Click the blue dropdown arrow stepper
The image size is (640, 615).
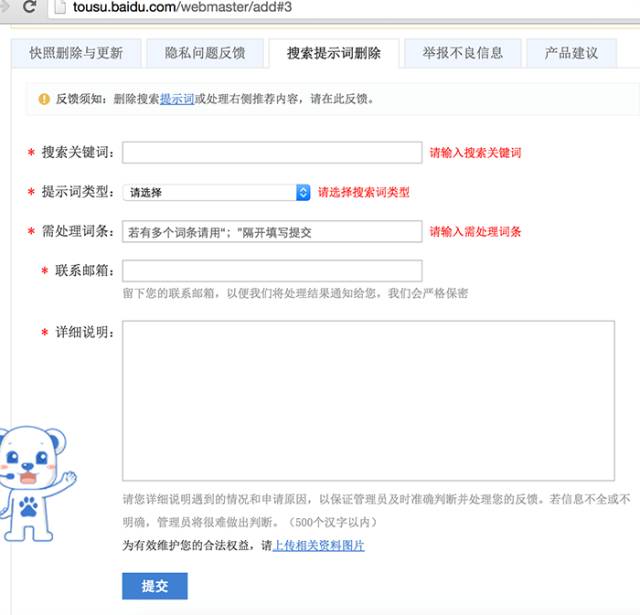[303, 192]
